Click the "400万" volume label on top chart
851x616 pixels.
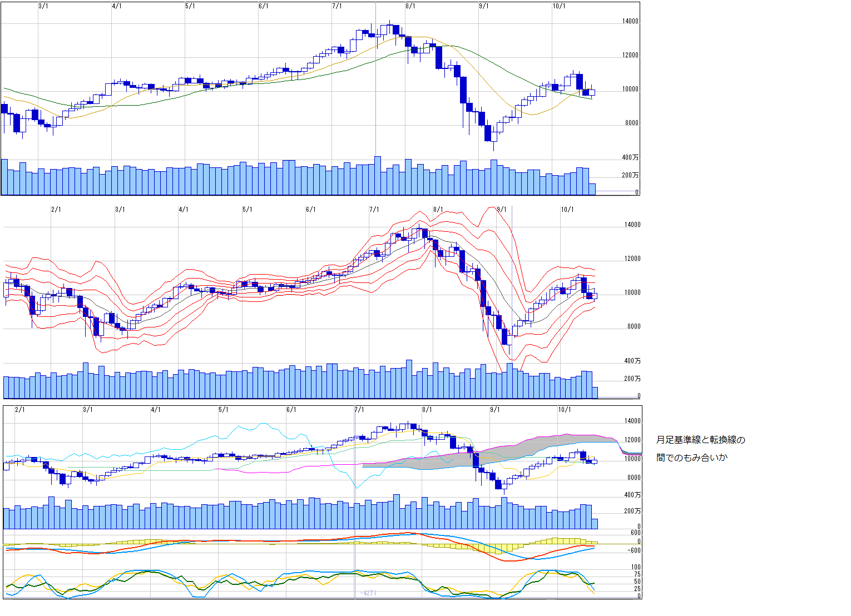tap(630, 158)
